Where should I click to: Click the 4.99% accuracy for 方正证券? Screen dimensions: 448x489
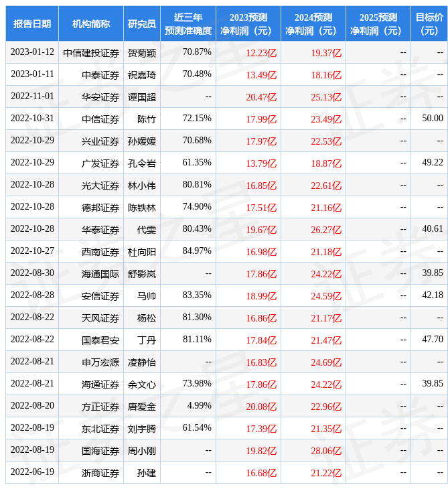(200, 406)
